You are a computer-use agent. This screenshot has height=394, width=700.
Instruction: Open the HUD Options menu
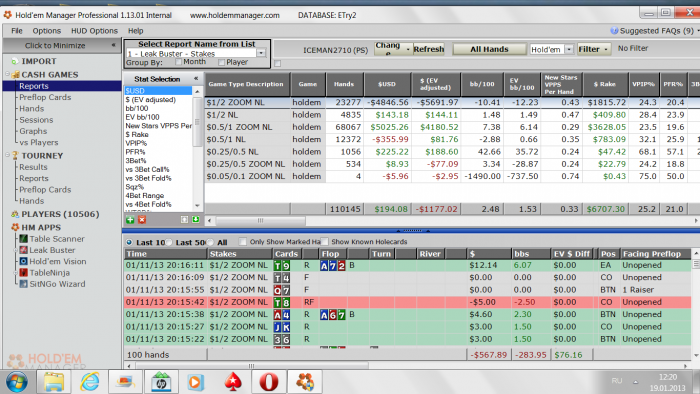94,31
